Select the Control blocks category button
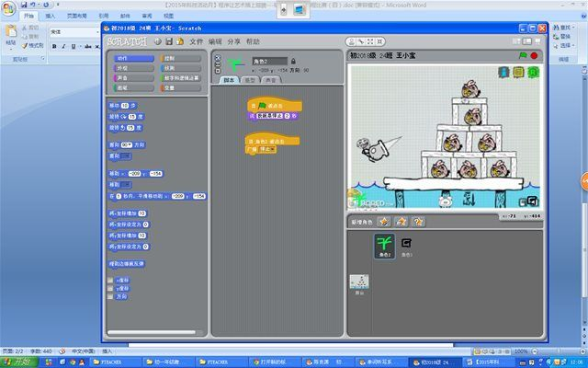588x368 pixels. coord(180,58)
